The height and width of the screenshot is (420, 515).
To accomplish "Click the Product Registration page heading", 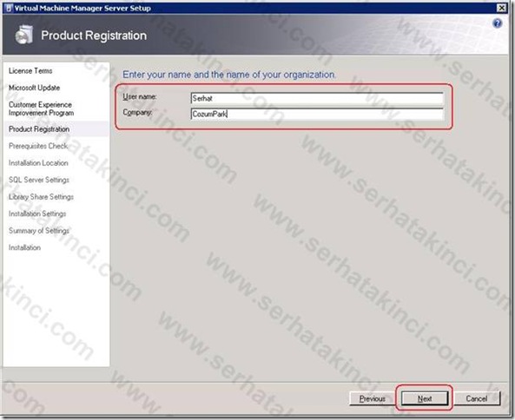I will click(94, 36).
